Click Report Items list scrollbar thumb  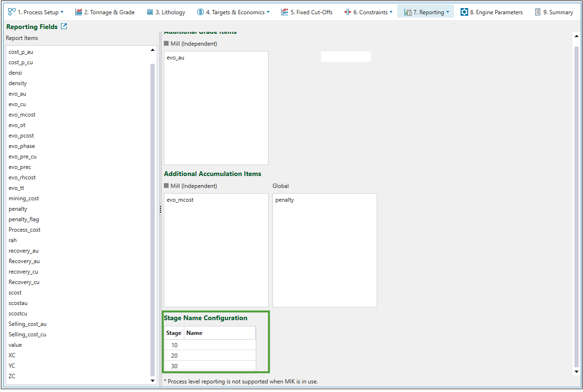(x=152, y=219)
